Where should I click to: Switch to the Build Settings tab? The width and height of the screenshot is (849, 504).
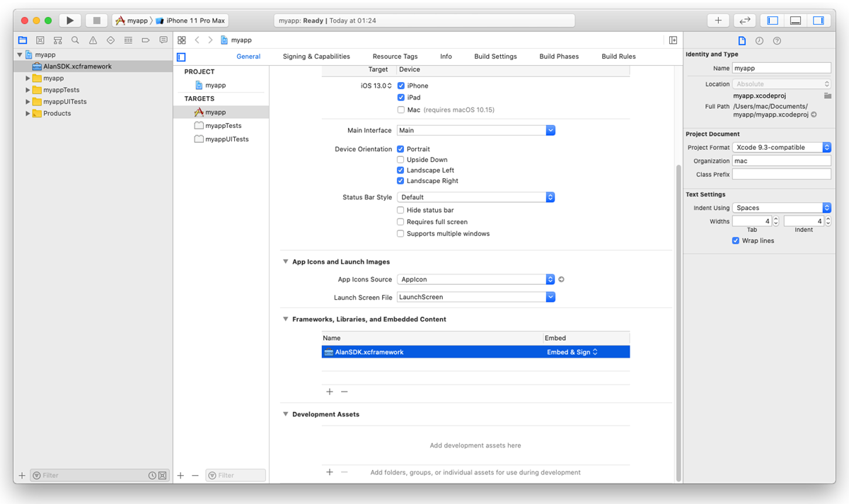tap(495, 57)
